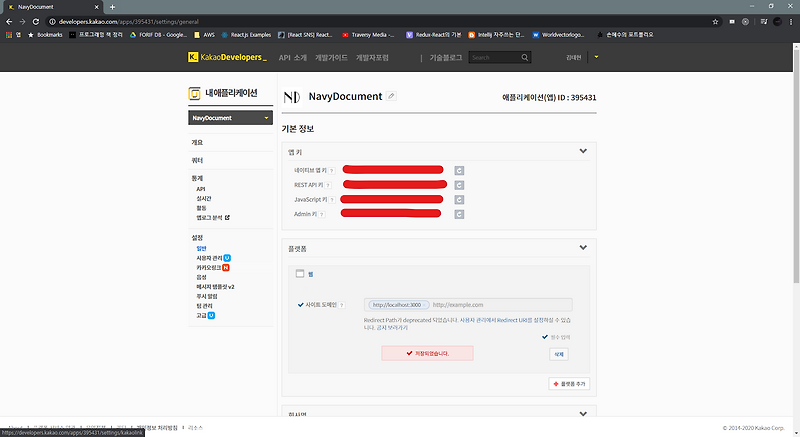Click the refresh icon beside JavaScript key
This screenshot has width=800, height=437.
(459, 200)
